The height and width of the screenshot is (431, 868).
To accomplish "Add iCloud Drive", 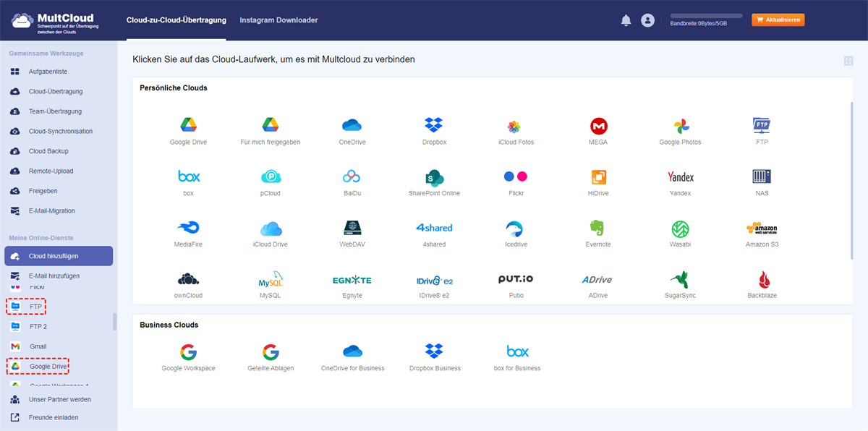I will (270, 234).
